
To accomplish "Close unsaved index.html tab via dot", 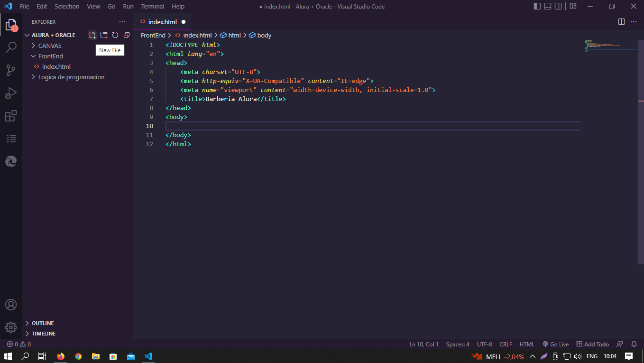I will 184,22.
